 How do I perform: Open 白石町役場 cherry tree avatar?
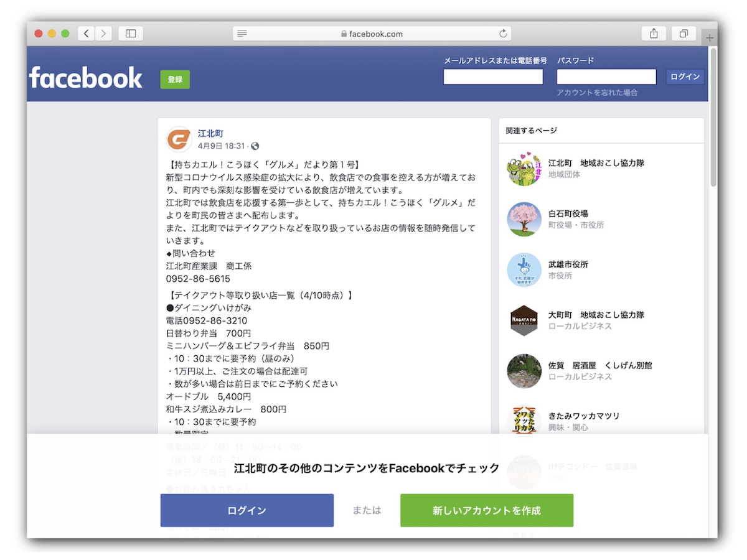click(x=524, y=219)
